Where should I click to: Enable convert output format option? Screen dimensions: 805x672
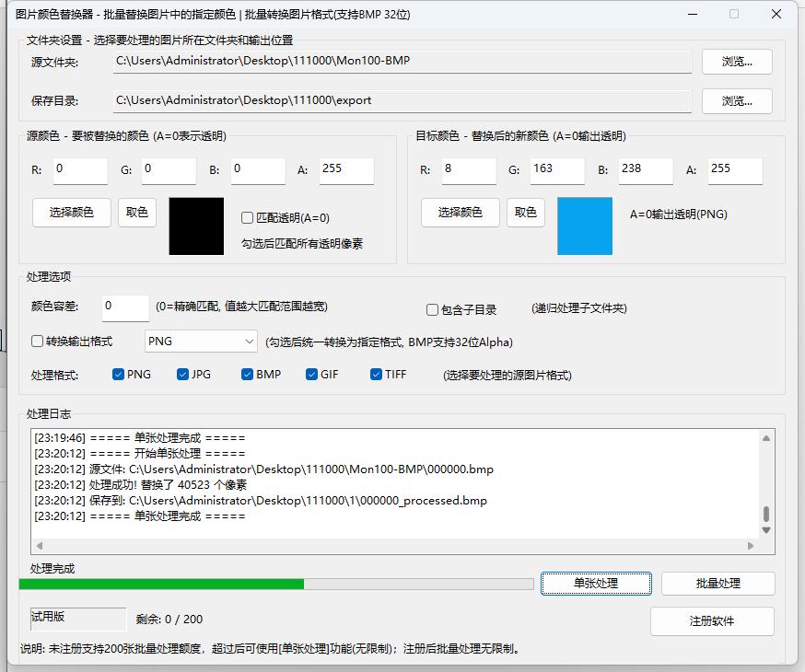tap(37, 341)
